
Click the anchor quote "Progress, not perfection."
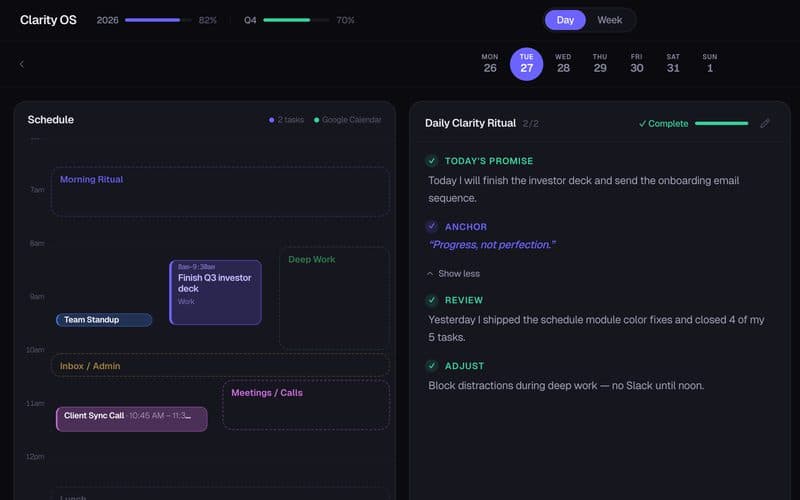point(492,245)
